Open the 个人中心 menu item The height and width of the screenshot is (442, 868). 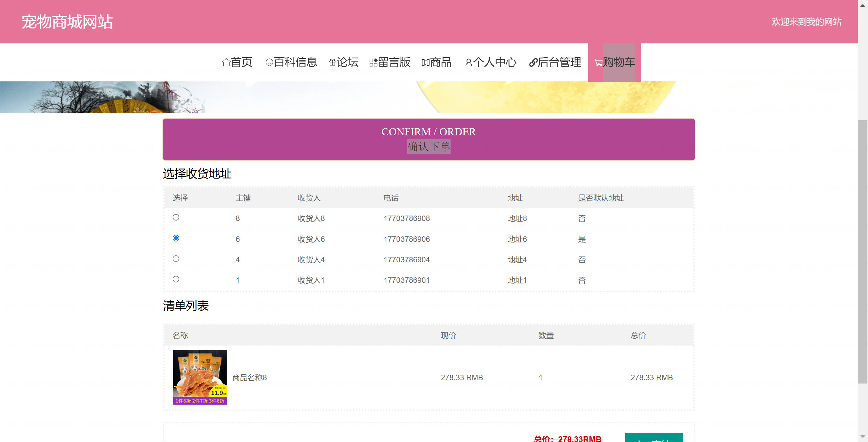point(494,62)
